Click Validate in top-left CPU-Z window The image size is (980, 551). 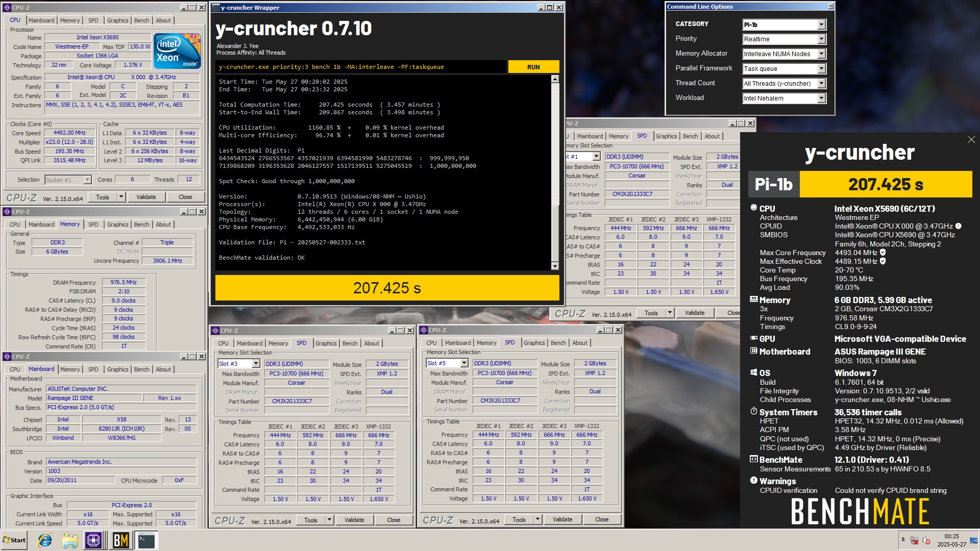(x=146, y=197)
